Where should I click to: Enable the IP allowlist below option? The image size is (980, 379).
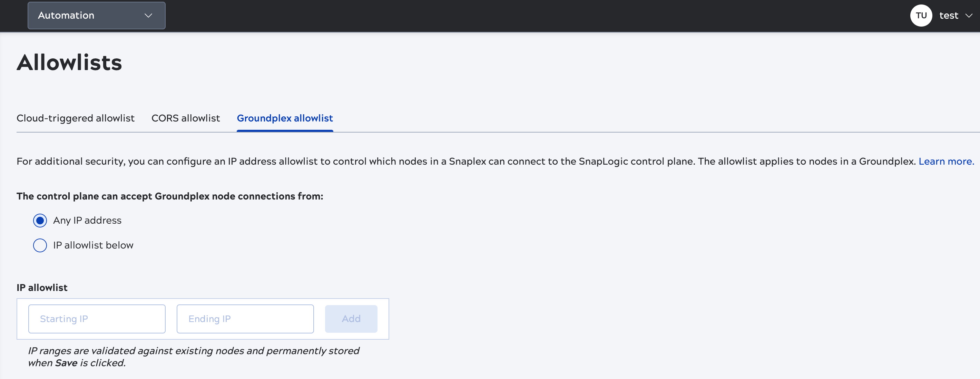pyautogui.click(x=40, y=245)
